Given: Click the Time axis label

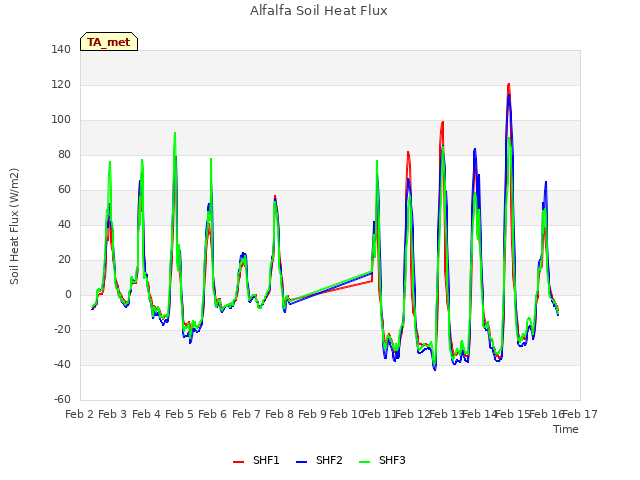Looking at the screenshot, I should pyautogui.click(x=566, y=429).
